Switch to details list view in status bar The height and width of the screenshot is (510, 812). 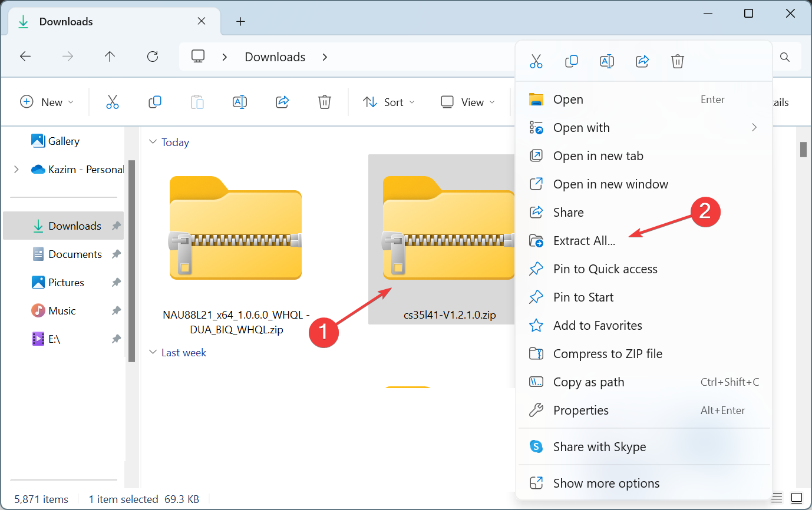click(x=777, y=498)
